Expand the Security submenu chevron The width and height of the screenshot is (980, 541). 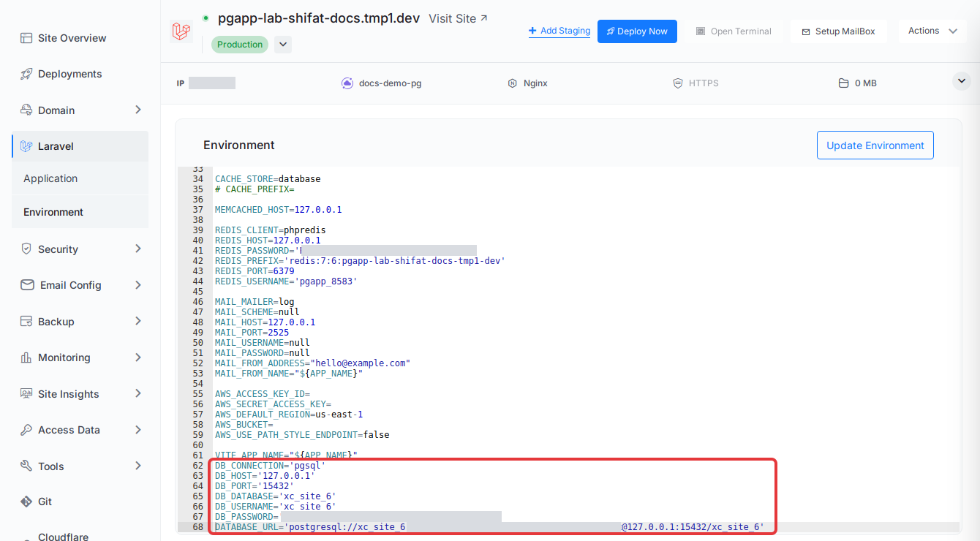(x=138, y=249)
